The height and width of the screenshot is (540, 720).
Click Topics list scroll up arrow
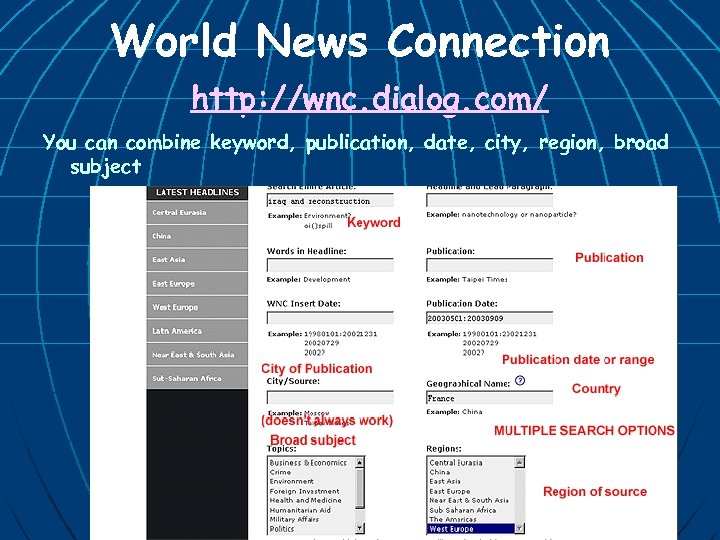tap(360, 462)
